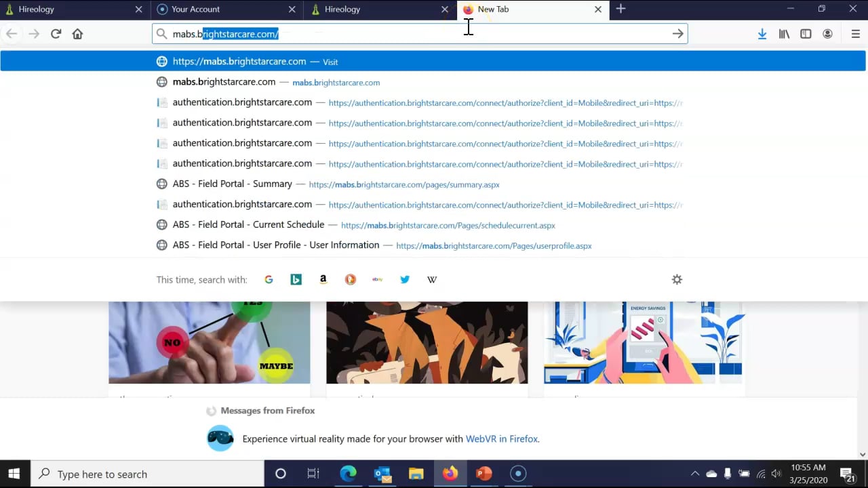
Task: Select the New Tab tab
Action: click(x=533, y=9)
